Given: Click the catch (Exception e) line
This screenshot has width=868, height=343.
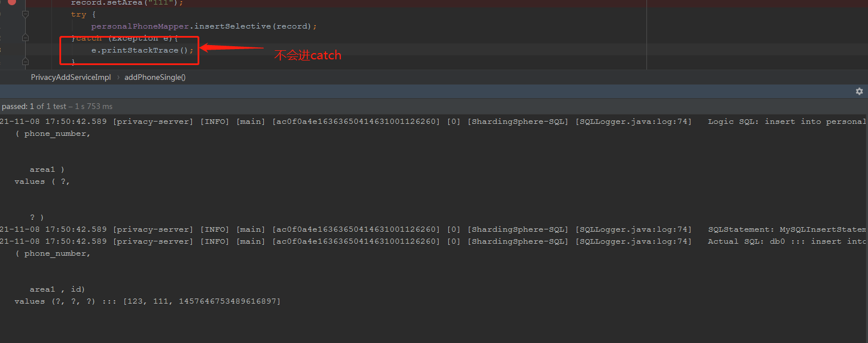Looking at the screenshot, I should pyautogui.click(x=124, y=38).
